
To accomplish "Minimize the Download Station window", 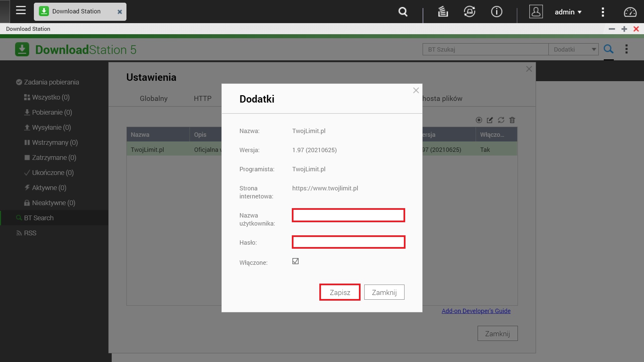I will coord(612,29).
